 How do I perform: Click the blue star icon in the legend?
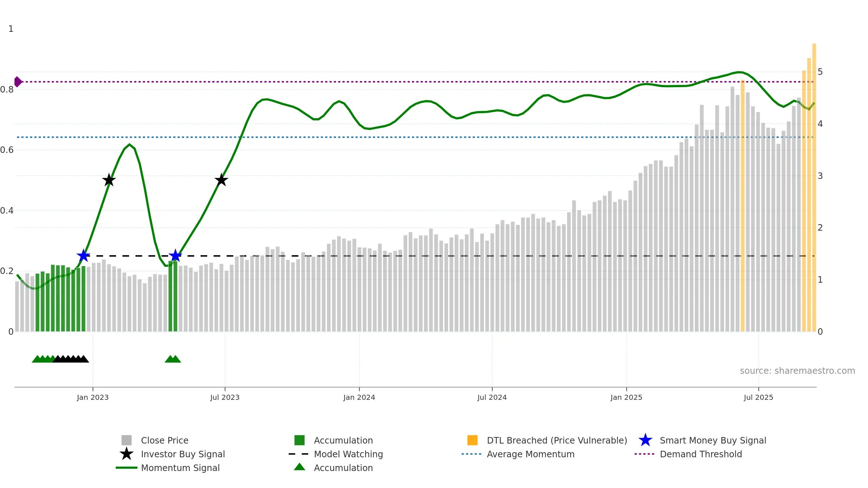click(x=645, y=440)
